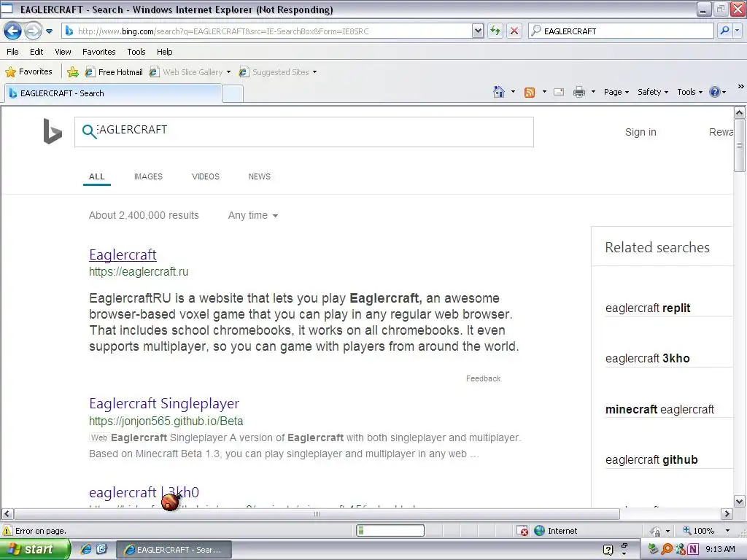Expand Suggested Sites dropdown

point(314,72)
